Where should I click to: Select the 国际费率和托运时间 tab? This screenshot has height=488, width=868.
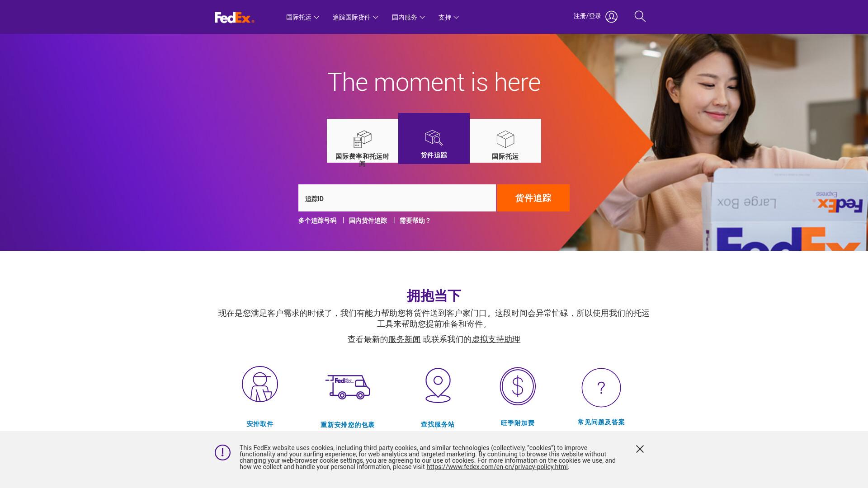362,141
